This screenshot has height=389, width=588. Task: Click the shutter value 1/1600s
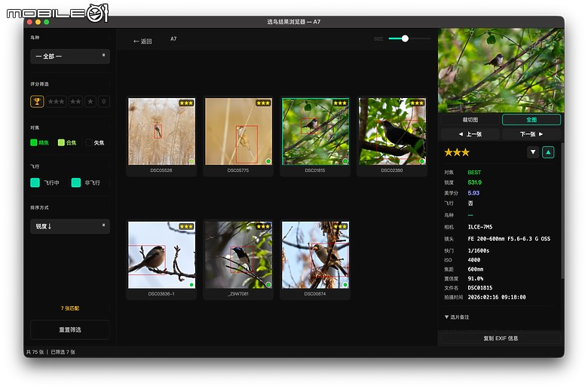(478, 250)
